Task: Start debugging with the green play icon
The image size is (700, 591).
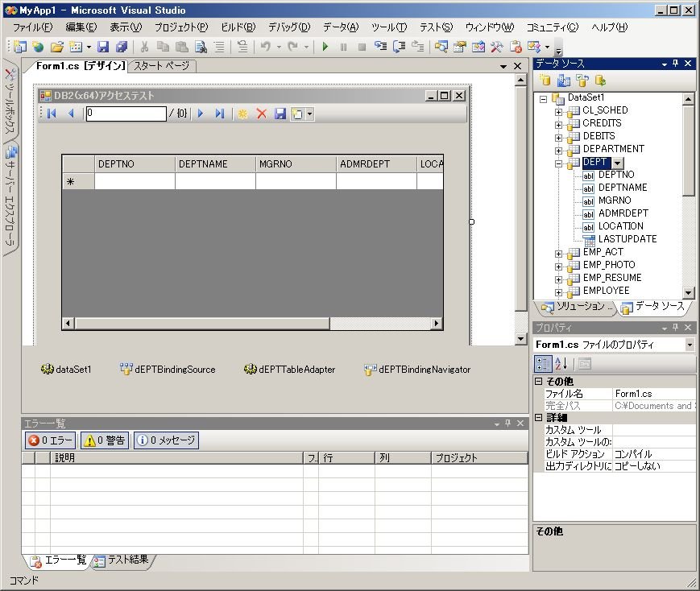Action: click(x=325, y=47)
